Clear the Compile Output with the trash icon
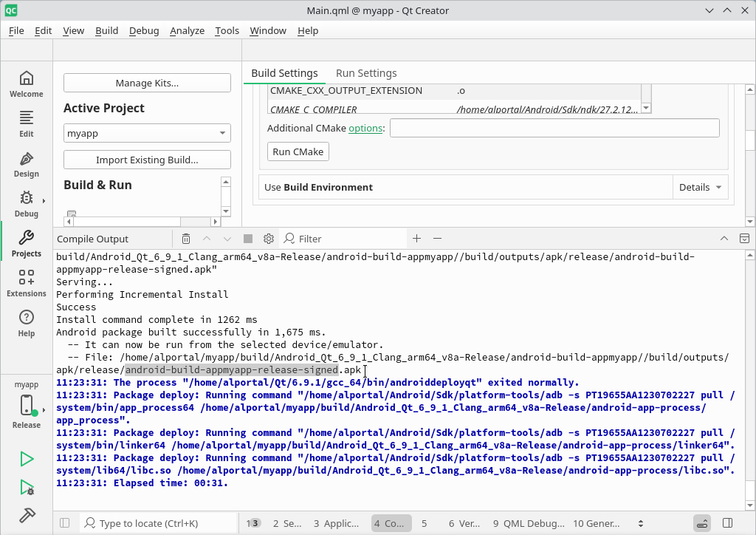The height and width of the screenshot is (535, 756). coord(186,239)
